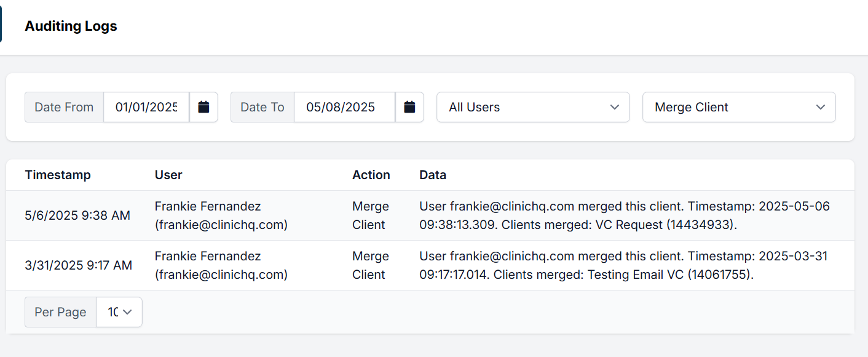Click the Data column header
This screenshot has width=868, height=357.
[x=433, y=175]
